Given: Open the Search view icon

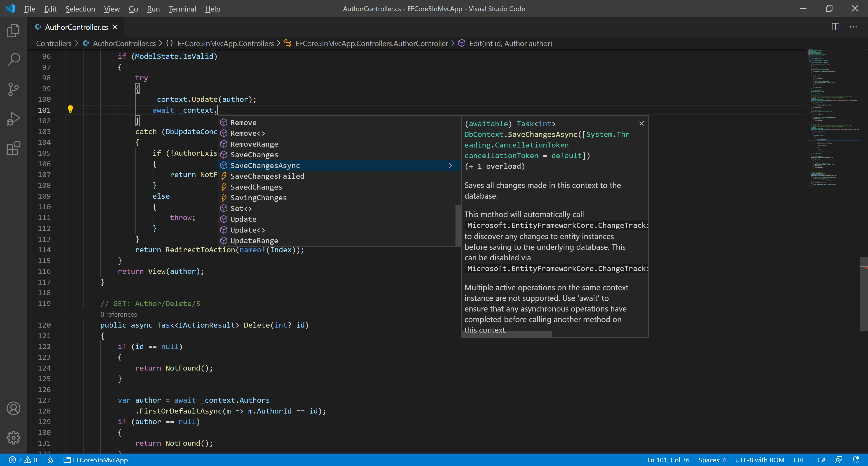Looking at the screenshot, I should coord(14,60).
